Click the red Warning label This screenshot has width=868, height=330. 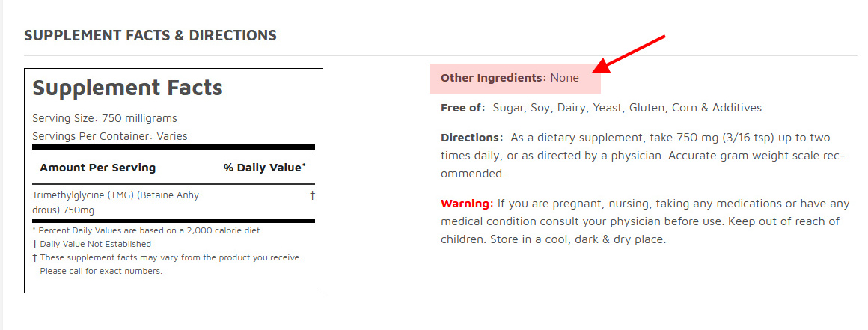click(467, 204)
